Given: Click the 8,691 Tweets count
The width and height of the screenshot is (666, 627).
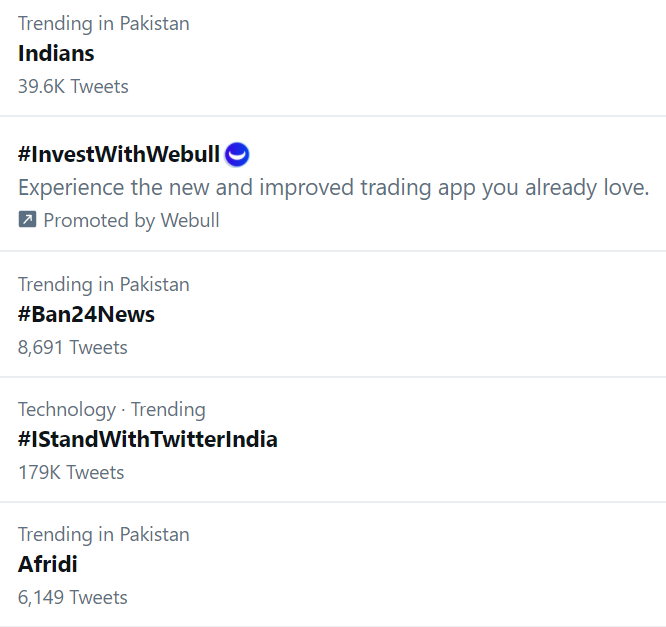Looking at the screenshot, I should pos(73,347).
